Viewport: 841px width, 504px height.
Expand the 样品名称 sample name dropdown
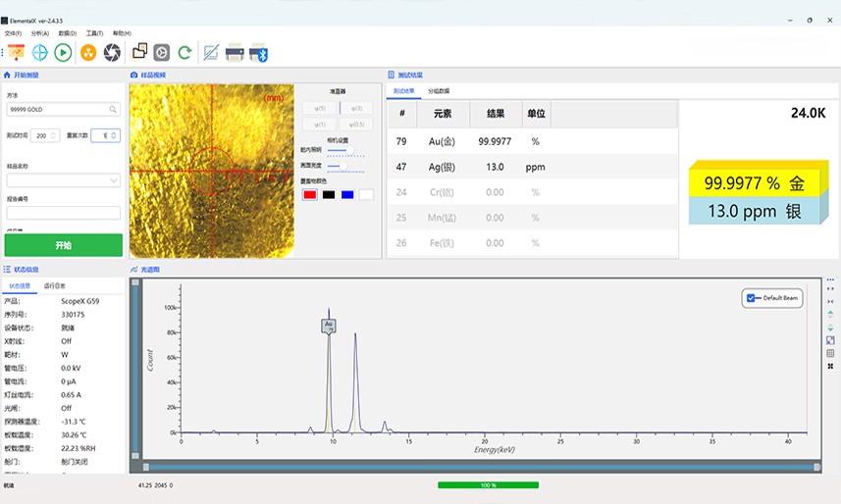click(114, 180)
